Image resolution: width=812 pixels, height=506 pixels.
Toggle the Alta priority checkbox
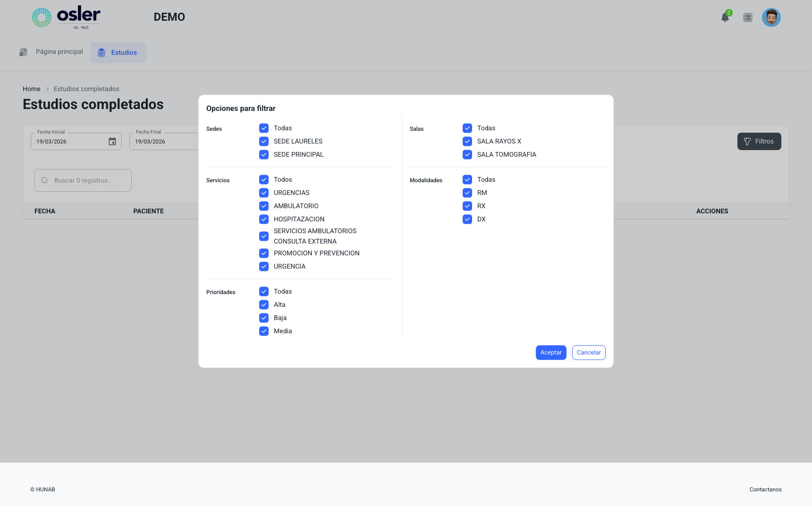pos(264,304)
